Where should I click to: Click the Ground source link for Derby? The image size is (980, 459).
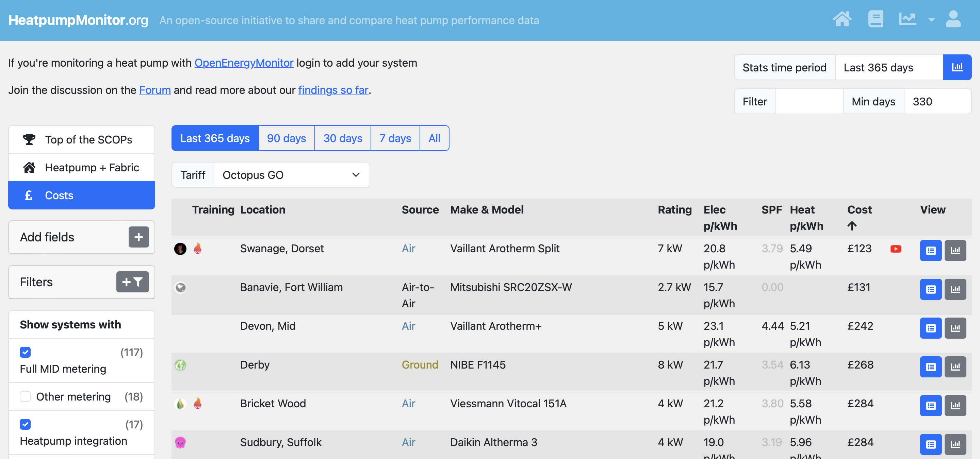(x=420, y=365)
